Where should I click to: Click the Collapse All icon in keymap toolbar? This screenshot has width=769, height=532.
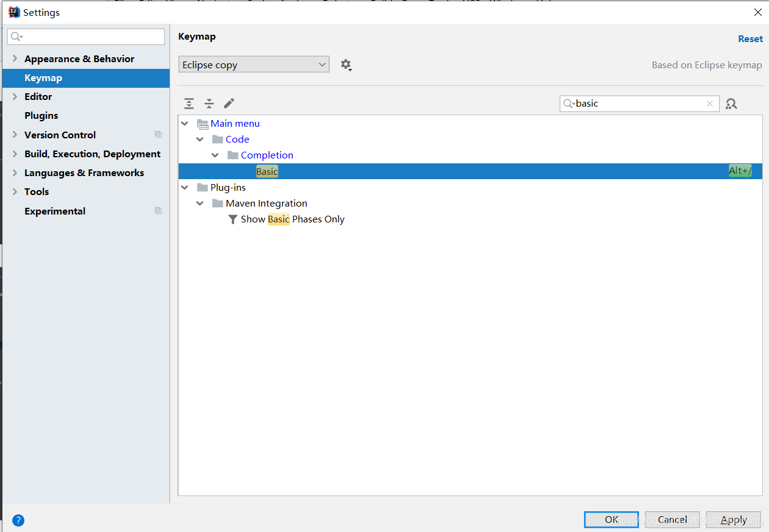(x=209, y=104)
